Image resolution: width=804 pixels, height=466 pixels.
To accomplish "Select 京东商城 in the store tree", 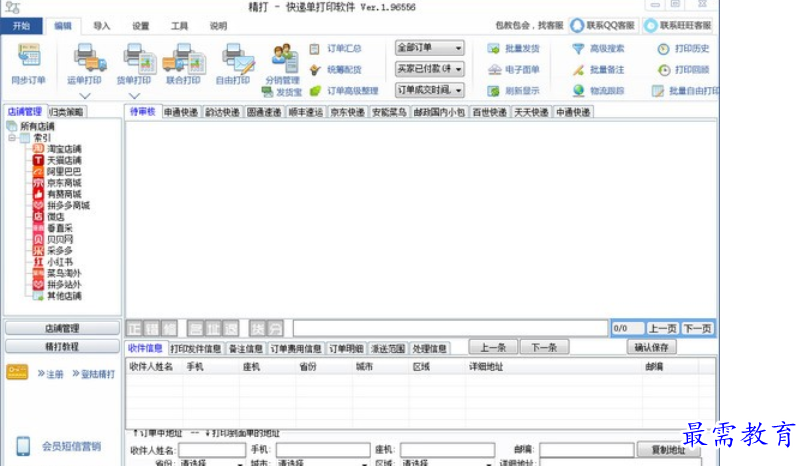I will [64, 183].
